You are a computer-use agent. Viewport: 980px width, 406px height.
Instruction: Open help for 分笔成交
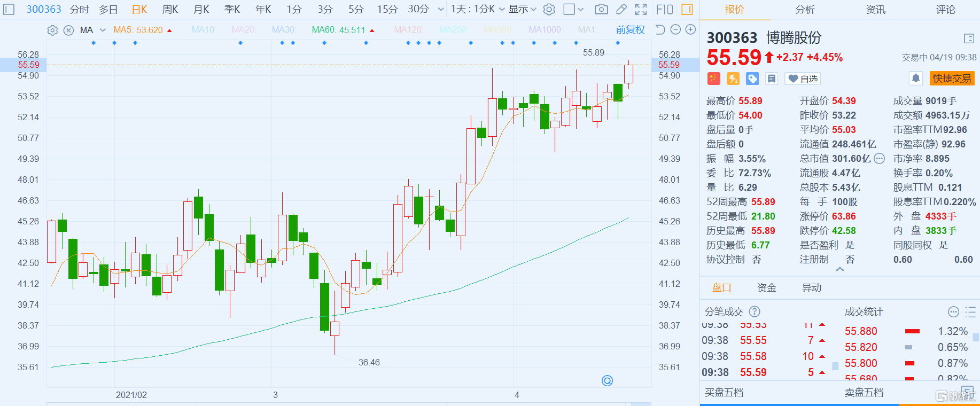click(x=755, y=311)
